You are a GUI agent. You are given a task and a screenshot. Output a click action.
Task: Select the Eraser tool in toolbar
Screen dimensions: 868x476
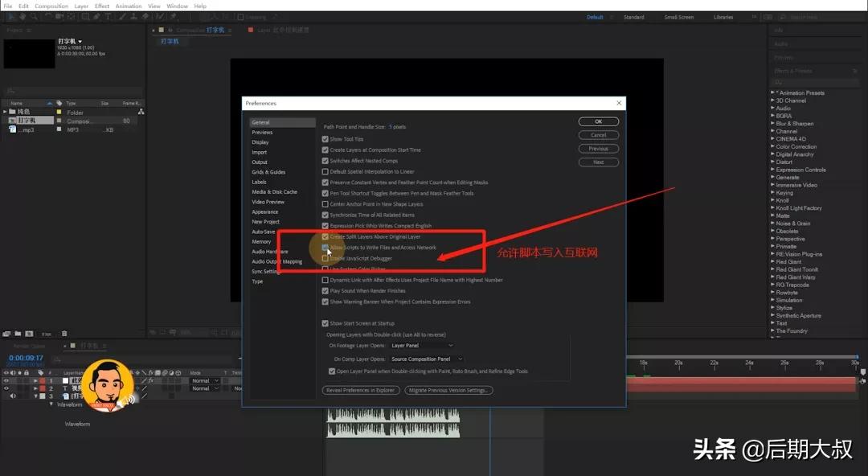click(145, 17)
